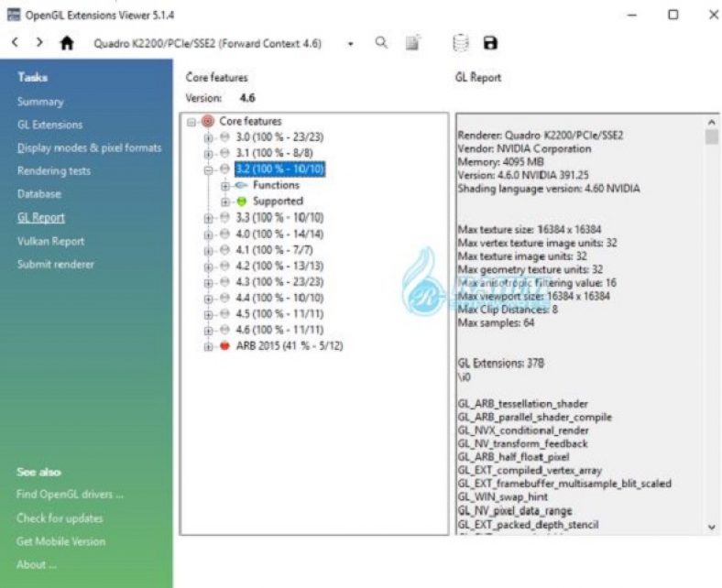Click Get Mobile Version link
The image size is (722, 588).
click(x=60, y=541)
